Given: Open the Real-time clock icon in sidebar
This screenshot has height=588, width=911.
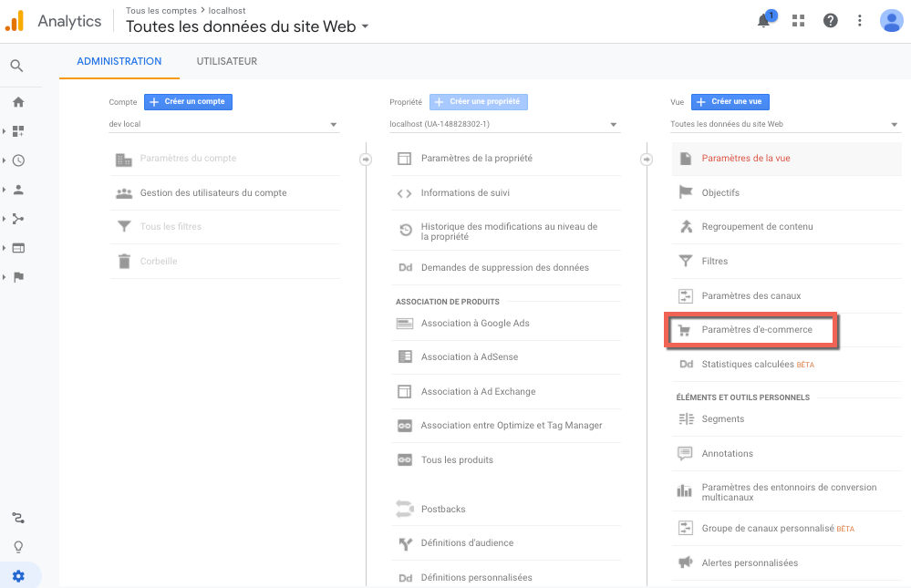Looking at the screenshot, I should [18, 160].
